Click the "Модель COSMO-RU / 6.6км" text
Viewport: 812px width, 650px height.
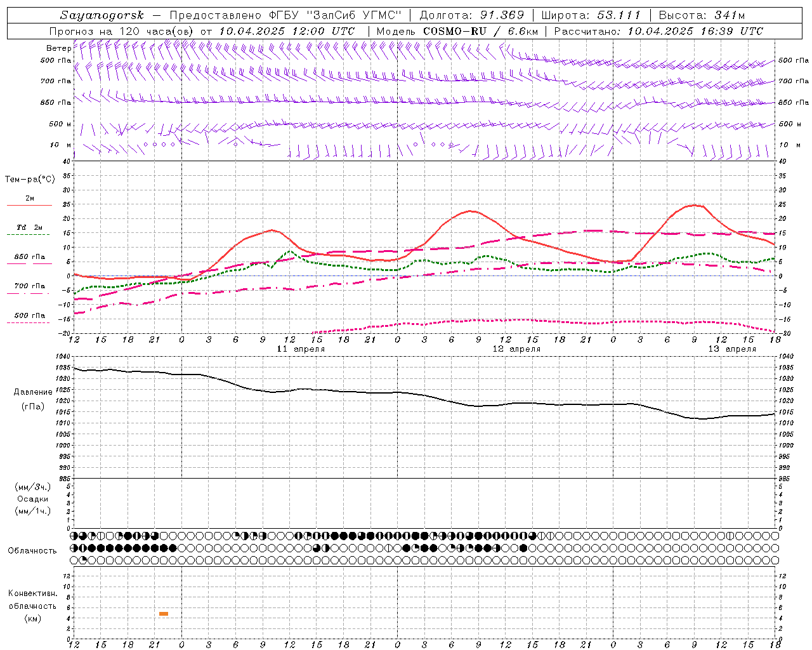[457, 31]
